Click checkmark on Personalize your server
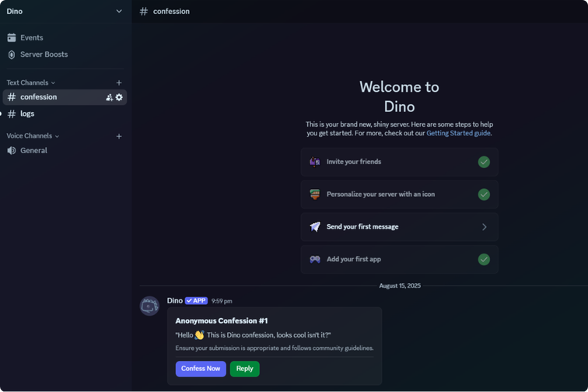588x392 pixels. pyautogui.click(x=484, y=194)
